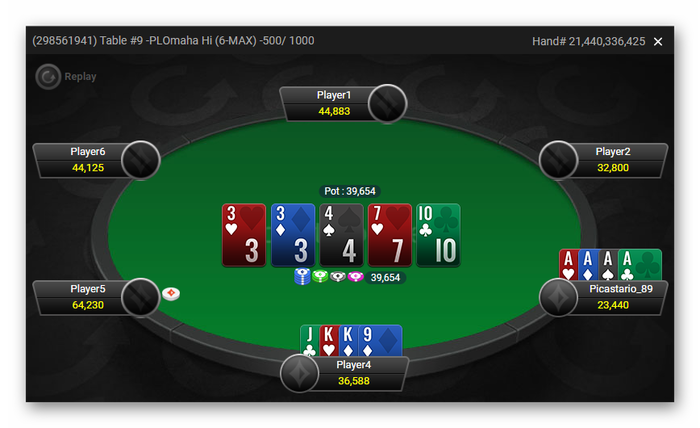This screenshot has height=428, width=700.
Task: Select Player1's avatar icon
Action: click(x=387, y=104)
